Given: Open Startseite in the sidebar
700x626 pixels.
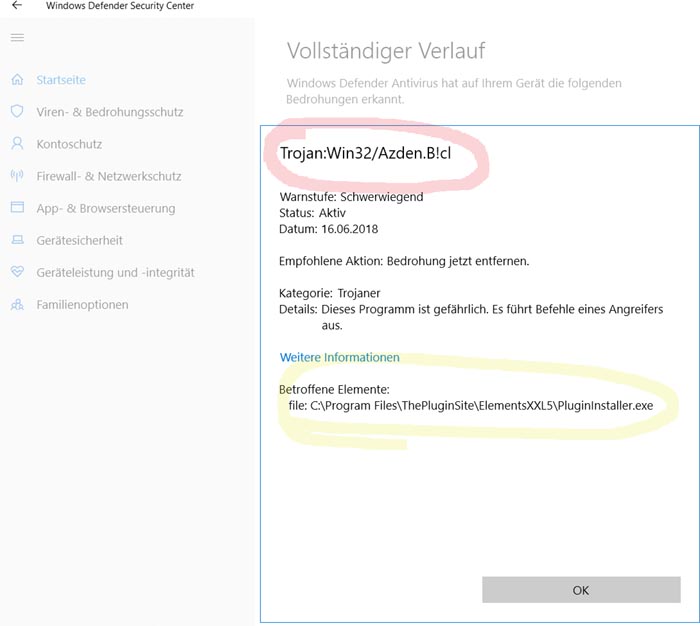Looking at the screenshot, I should click(x=61, y=80).
